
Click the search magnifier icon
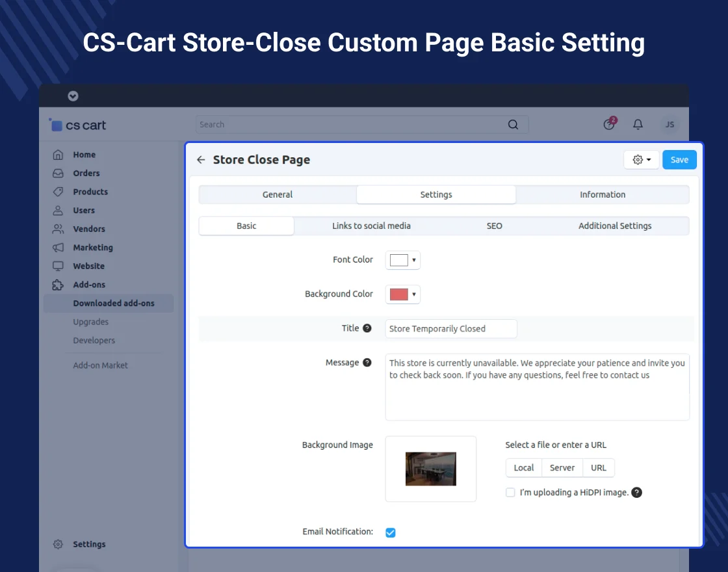(x=513, y=125)
